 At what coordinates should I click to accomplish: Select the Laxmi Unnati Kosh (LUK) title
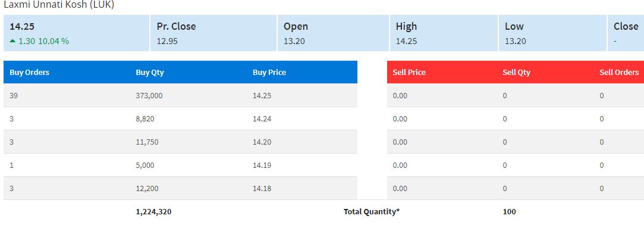click(59, 5)
